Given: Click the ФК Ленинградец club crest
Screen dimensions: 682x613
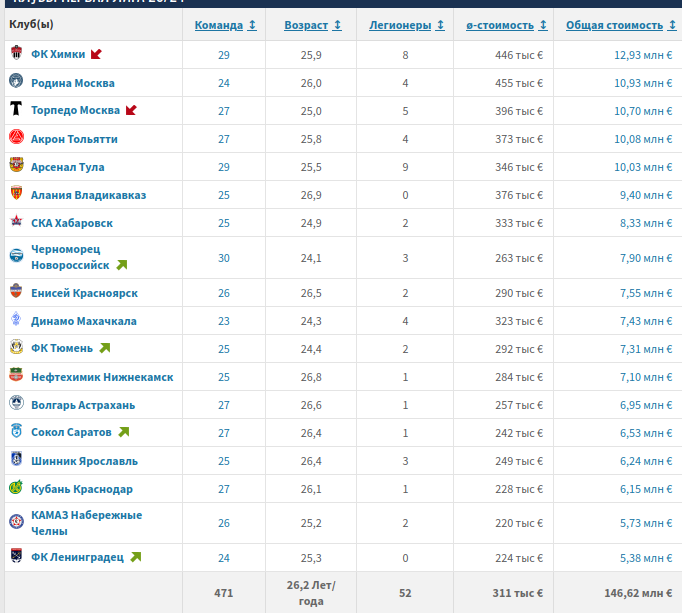Looking at the screenshot, I should [17, 555].
